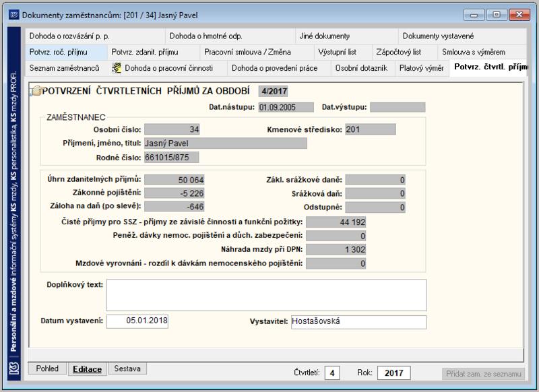Screen dimensions: 539x392
Task: Open the Smlouva s výměrem tab
Action: [x=482, y=53]
